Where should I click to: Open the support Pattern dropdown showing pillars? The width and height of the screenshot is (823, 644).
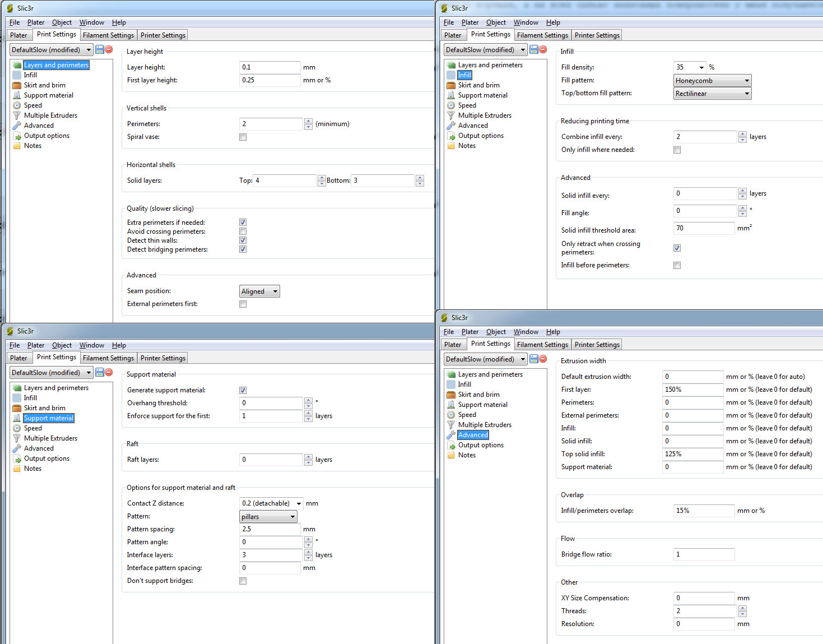tap(268, 517)
